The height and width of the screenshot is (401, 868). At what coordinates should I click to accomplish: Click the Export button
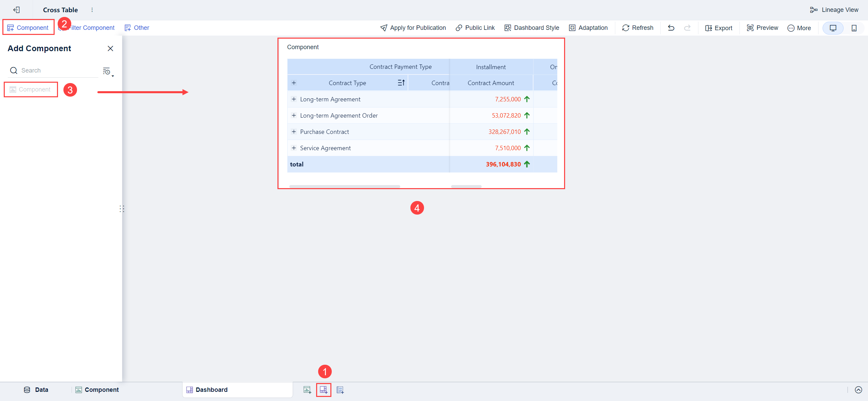pos(719,28)
